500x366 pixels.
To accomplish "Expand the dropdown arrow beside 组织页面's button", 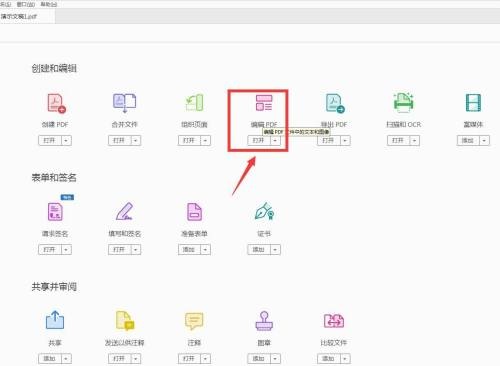I will pyautogui.click(x=206, y=140).
